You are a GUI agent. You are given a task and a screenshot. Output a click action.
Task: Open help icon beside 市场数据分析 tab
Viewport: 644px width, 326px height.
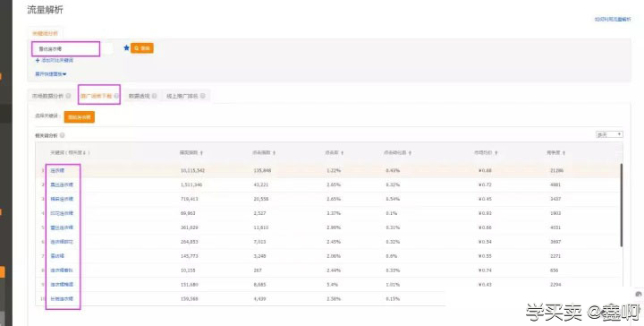(69, 96)
